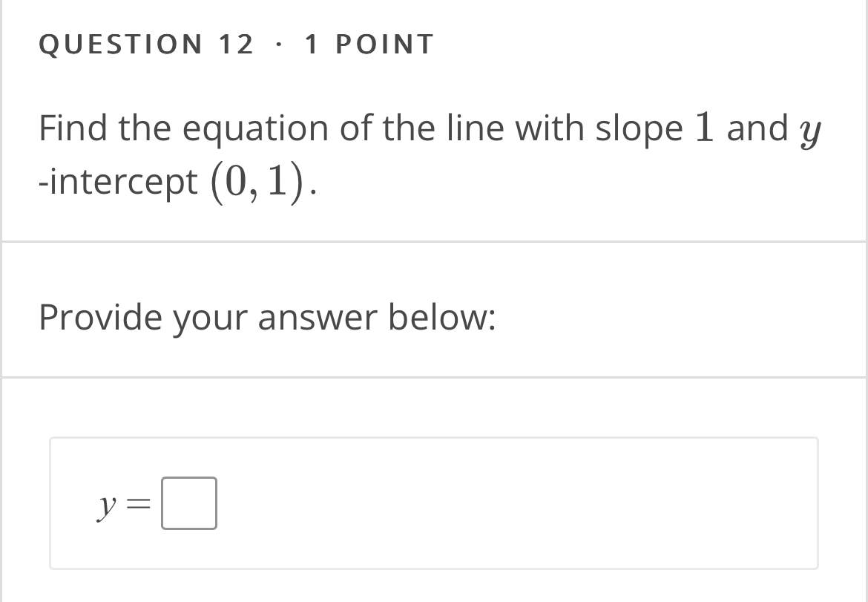
Task: Activate the answer box to type the equation
Action: (x=189, y=504)
